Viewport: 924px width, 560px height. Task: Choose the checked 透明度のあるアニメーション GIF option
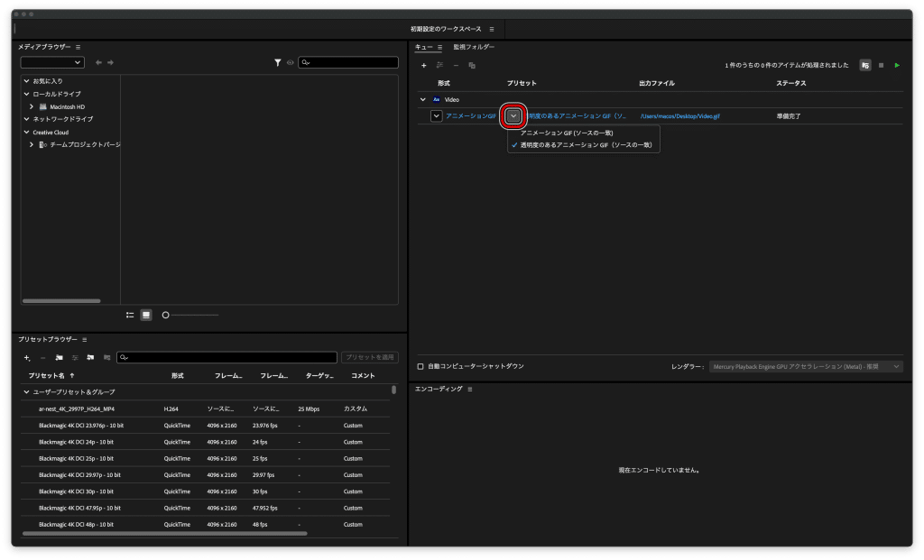click(x=585, y=144)
